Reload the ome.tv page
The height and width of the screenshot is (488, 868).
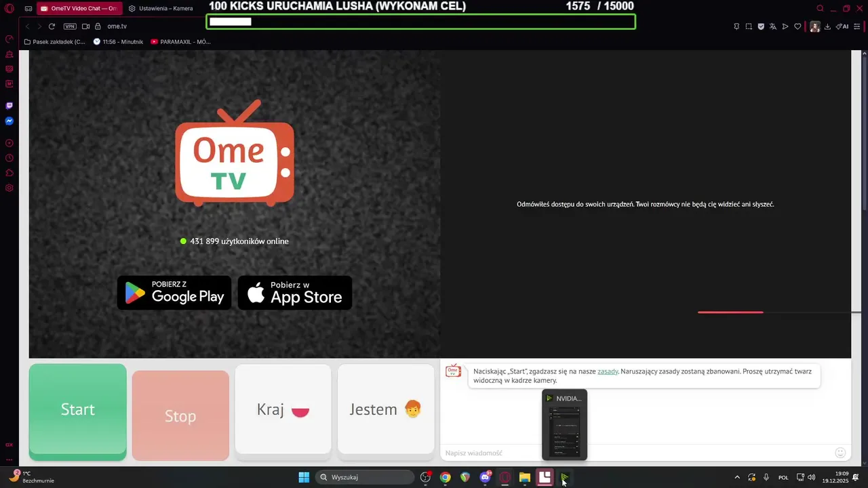tap(52, 26)
